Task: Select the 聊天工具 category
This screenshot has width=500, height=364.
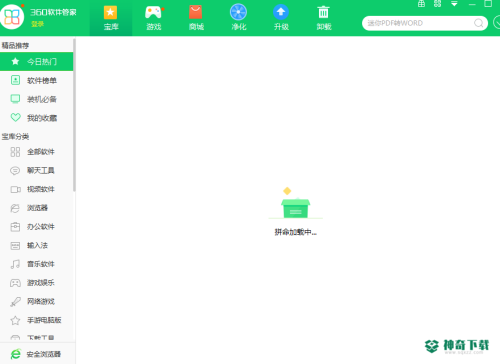Action: (36, 171)
